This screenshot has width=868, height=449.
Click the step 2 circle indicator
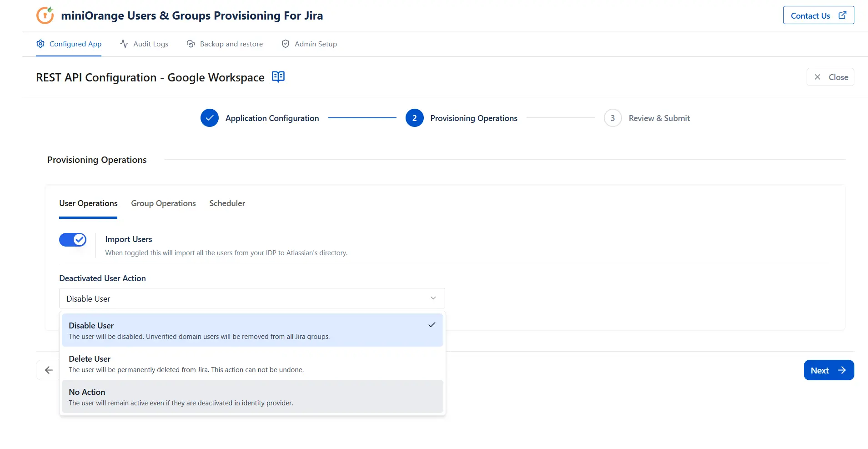click(415, 118)
